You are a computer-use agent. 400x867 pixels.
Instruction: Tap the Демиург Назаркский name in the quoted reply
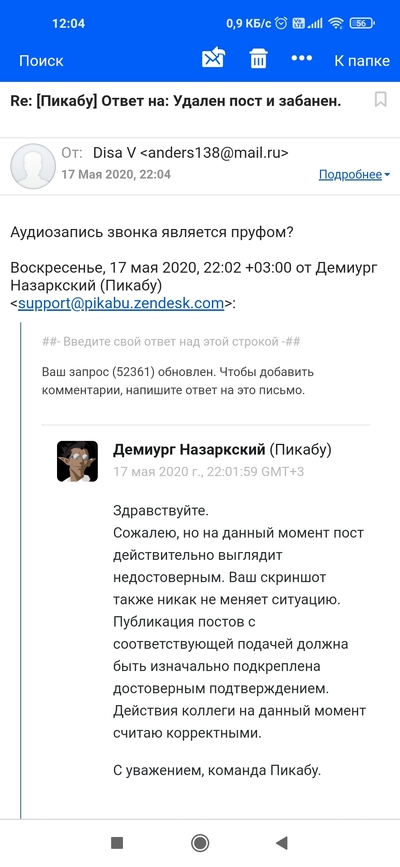coord(189,450)
